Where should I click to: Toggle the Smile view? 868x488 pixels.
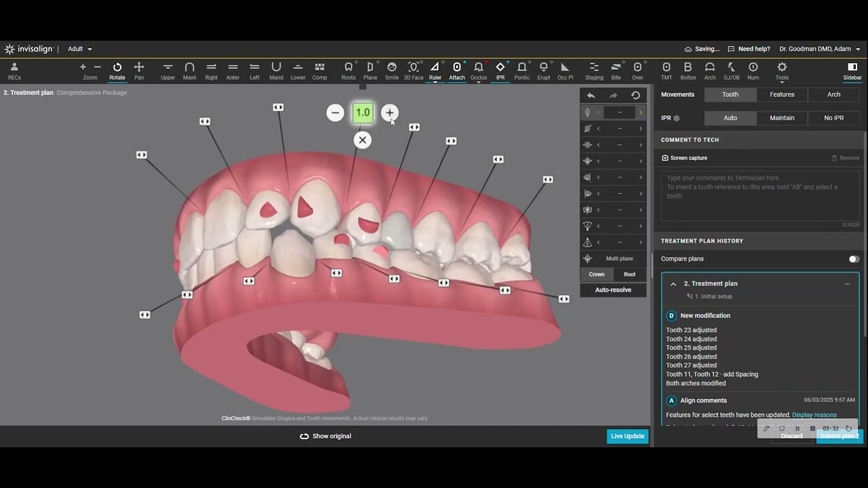tap(392, 70)
